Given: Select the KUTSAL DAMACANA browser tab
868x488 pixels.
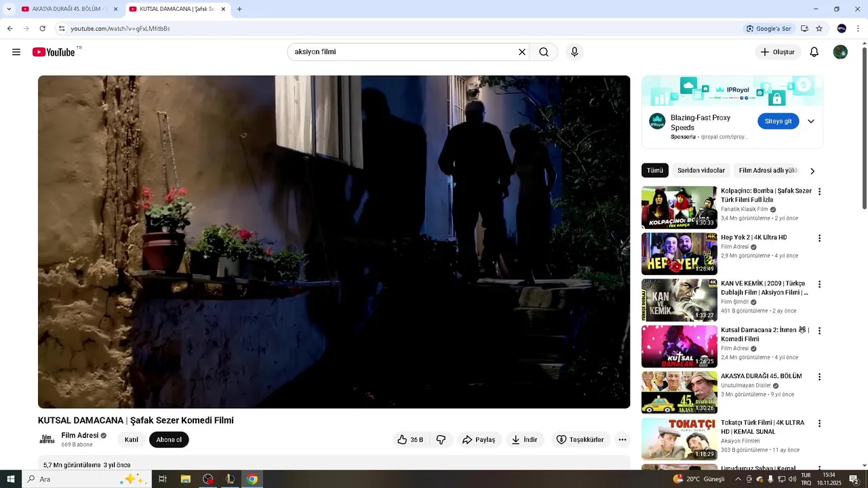Looking at the screenshot, I should [x=175, y=9].
